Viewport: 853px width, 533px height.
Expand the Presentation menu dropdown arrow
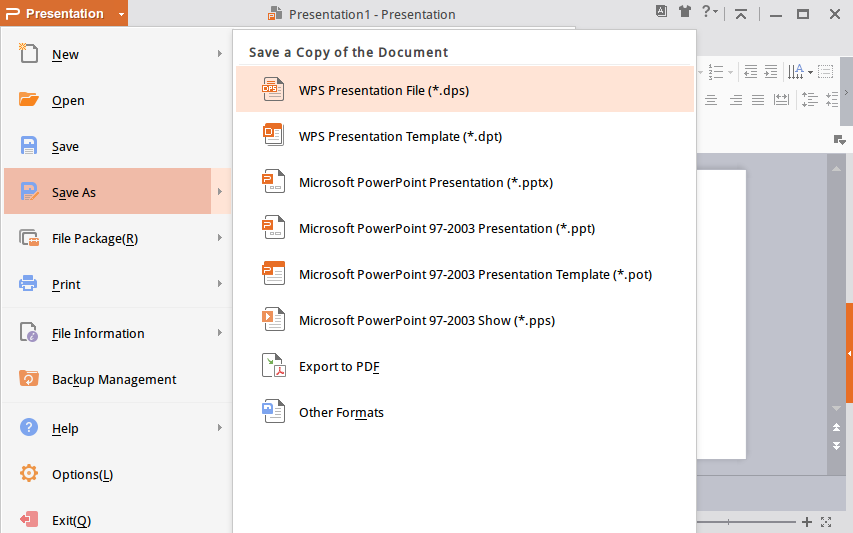[122, 14]
